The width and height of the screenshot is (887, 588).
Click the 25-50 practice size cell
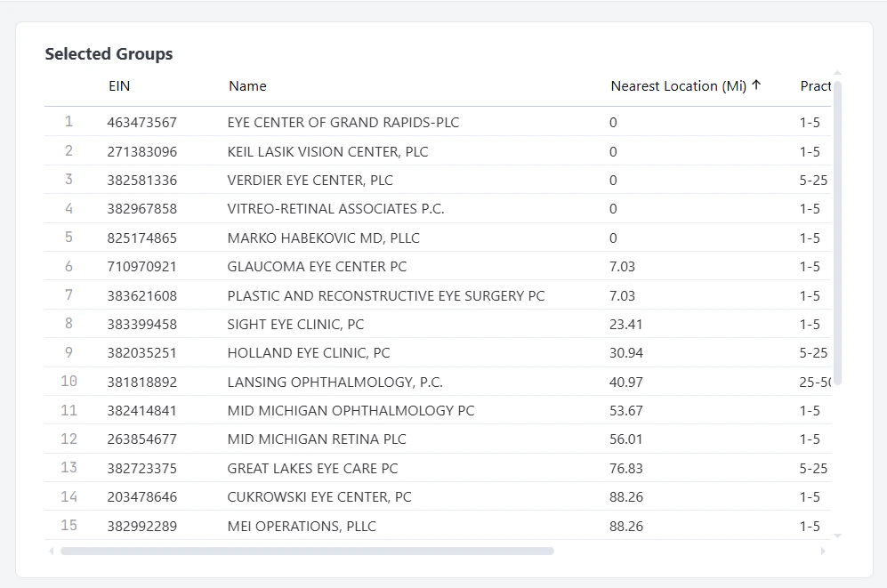point(817,381)
